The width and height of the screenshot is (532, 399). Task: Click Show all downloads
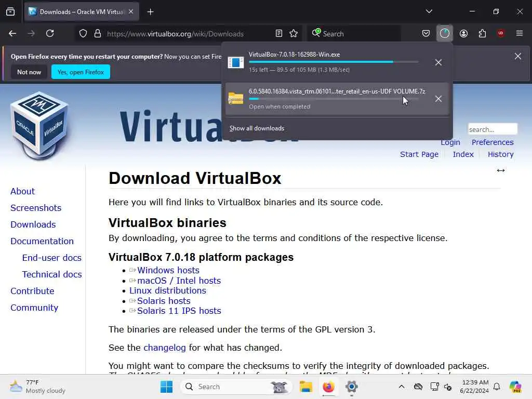click(x=257, y=128)
